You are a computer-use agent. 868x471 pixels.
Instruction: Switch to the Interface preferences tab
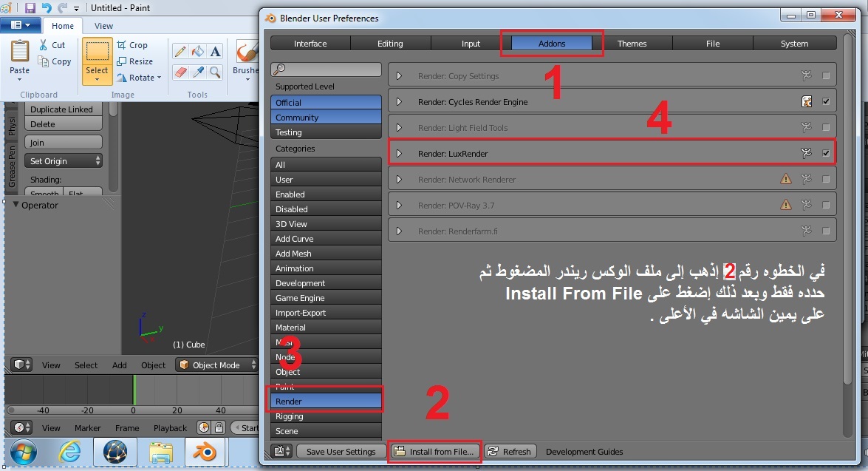(310, 43)
